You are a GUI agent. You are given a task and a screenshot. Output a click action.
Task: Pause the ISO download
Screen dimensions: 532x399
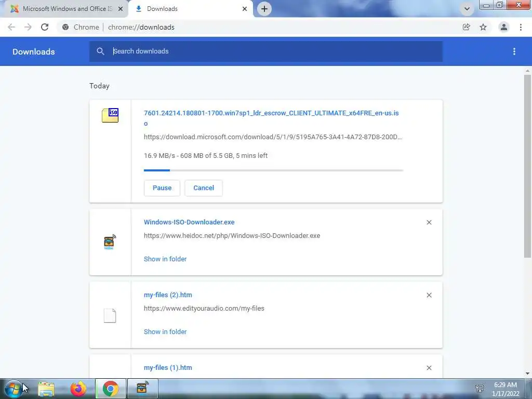coord(162,188)
